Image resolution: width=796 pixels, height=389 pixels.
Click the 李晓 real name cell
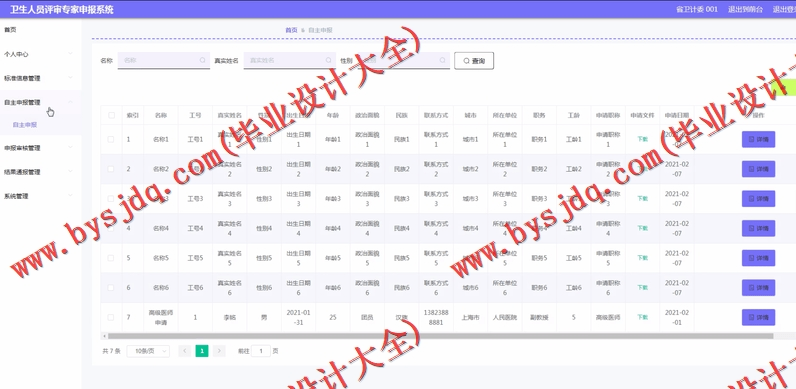(229, 317)
